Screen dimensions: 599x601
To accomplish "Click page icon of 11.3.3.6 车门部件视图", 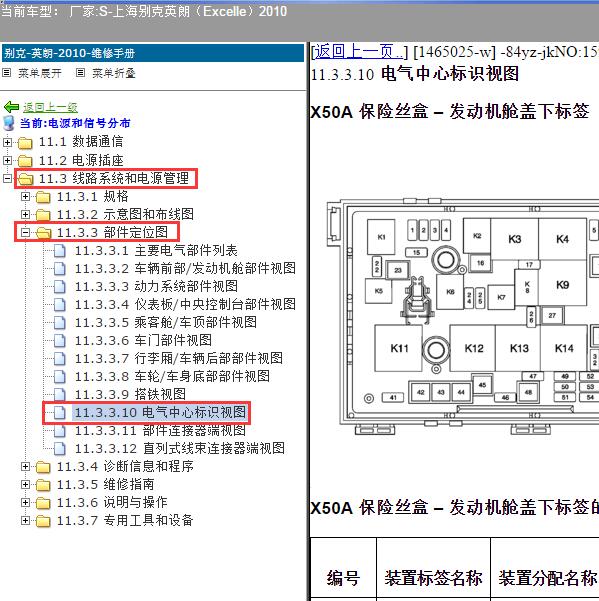I will tap(59, 340).
